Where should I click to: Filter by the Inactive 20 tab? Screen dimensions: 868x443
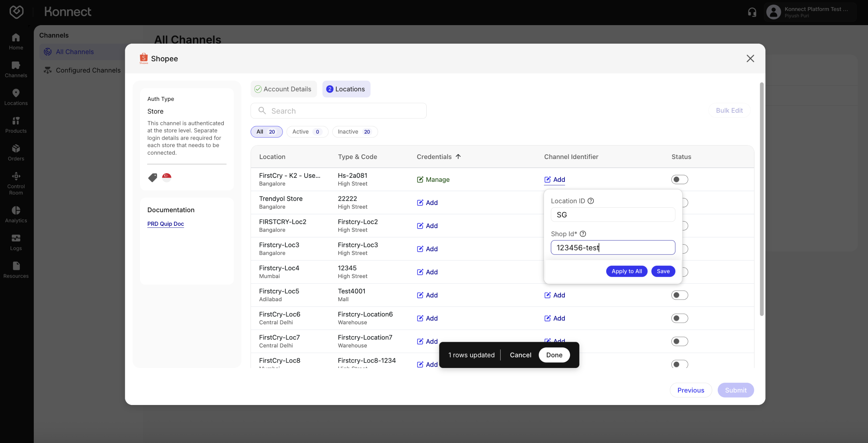tap(355, 132)
